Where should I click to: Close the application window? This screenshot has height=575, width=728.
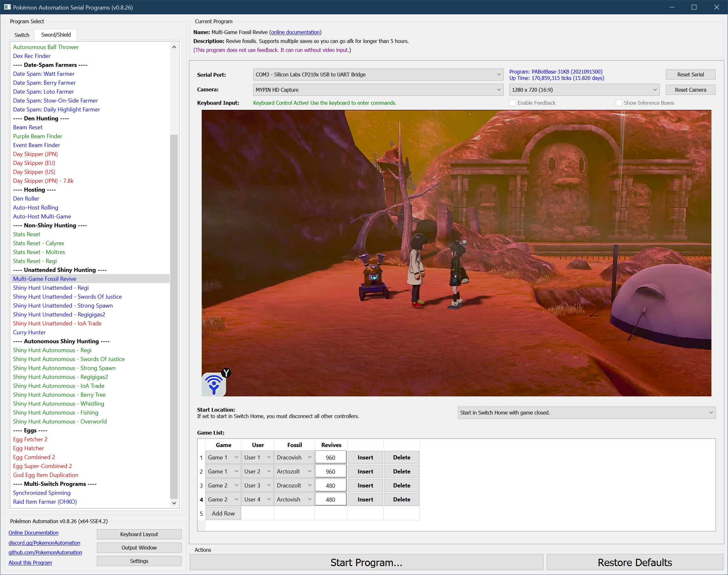716,7
